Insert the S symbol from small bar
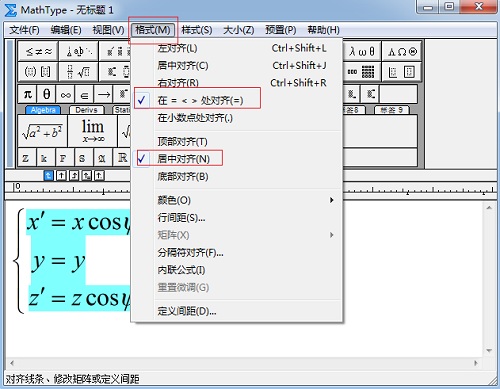 pyautogui.click(x=82, y=158)
